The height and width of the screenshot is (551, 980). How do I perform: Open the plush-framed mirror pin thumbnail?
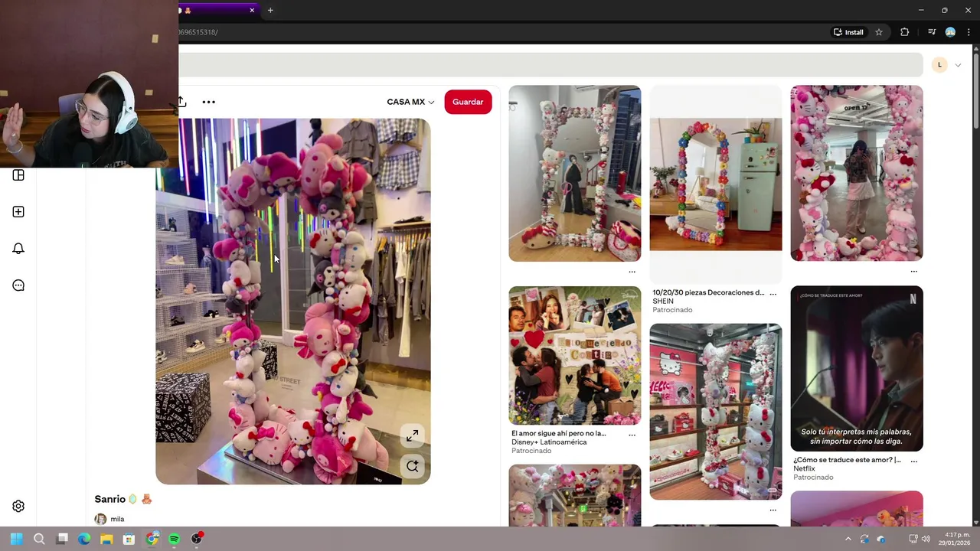(575, 174)
